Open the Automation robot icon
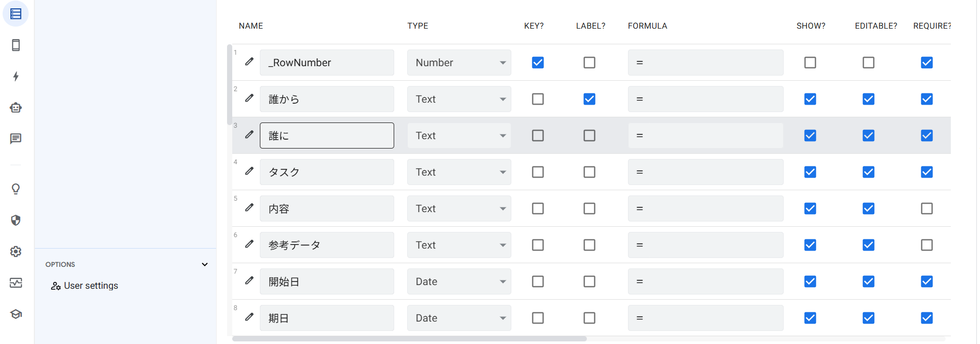Image resolution: width=980 pixels, height=344 pixels. tap(16, 108)
